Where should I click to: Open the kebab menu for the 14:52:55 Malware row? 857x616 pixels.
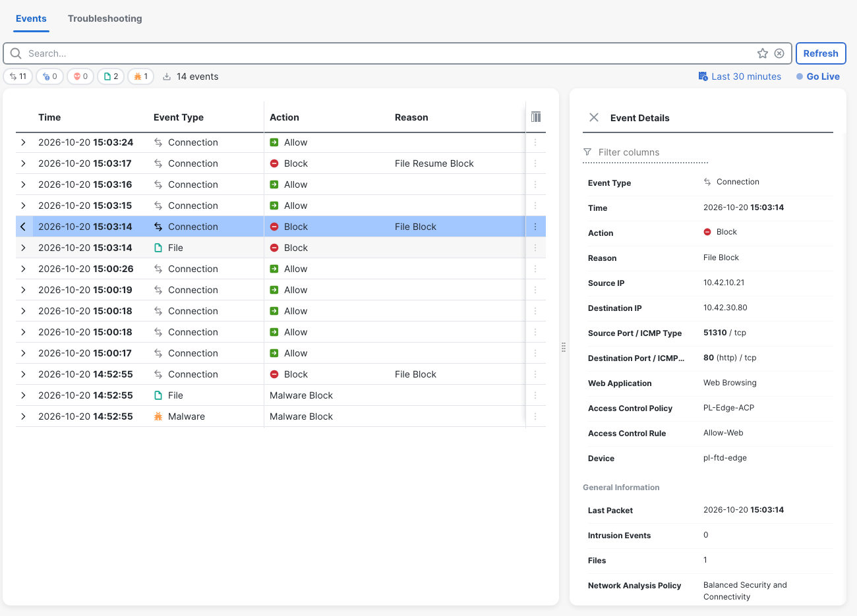pyautogui.click(x=535, y=416)
